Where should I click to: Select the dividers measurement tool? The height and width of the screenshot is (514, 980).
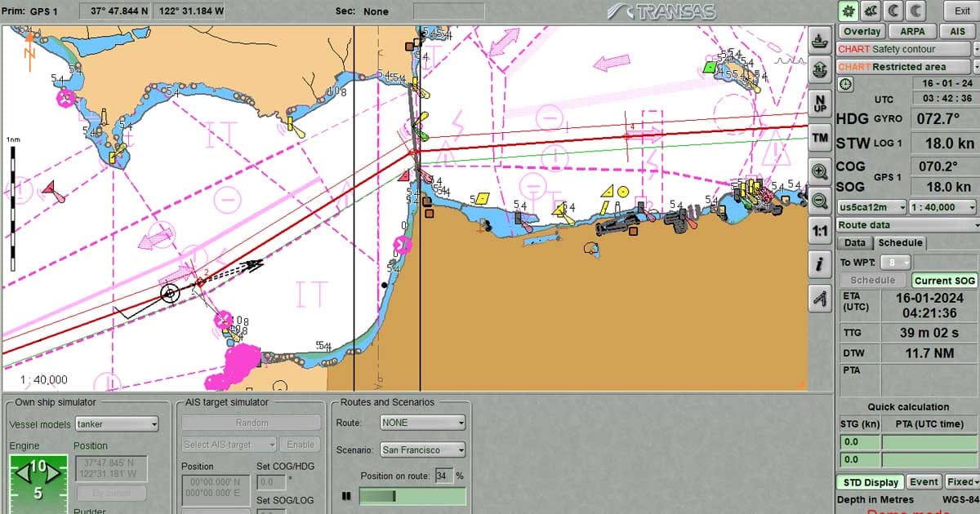[x=820, y=299]
